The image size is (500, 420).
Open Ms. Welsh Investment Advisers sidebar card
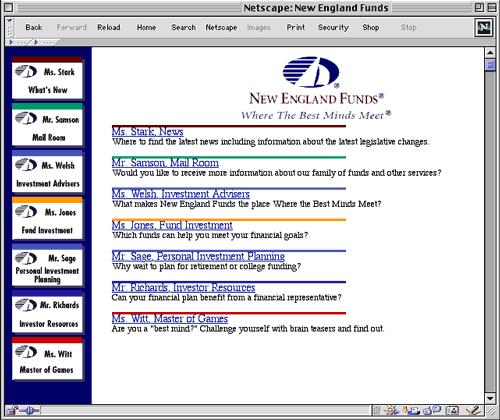47,171
